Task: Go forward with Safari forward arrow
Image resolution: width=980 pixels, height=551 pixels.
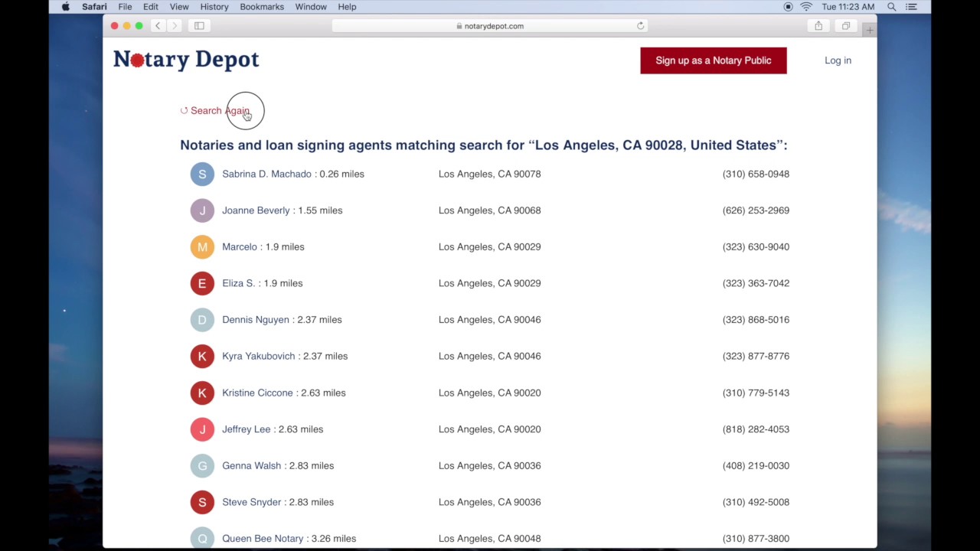Action: tap(175, 26)
